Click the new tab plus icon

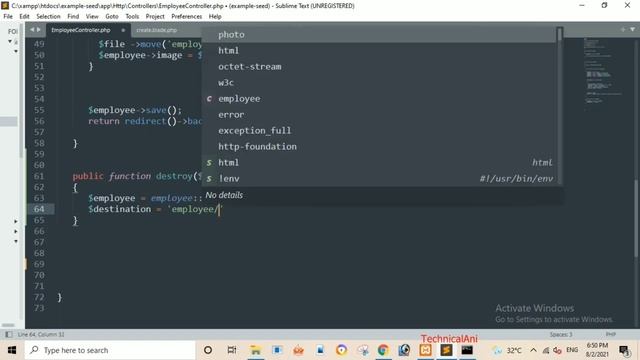click(x=623, y=29)
